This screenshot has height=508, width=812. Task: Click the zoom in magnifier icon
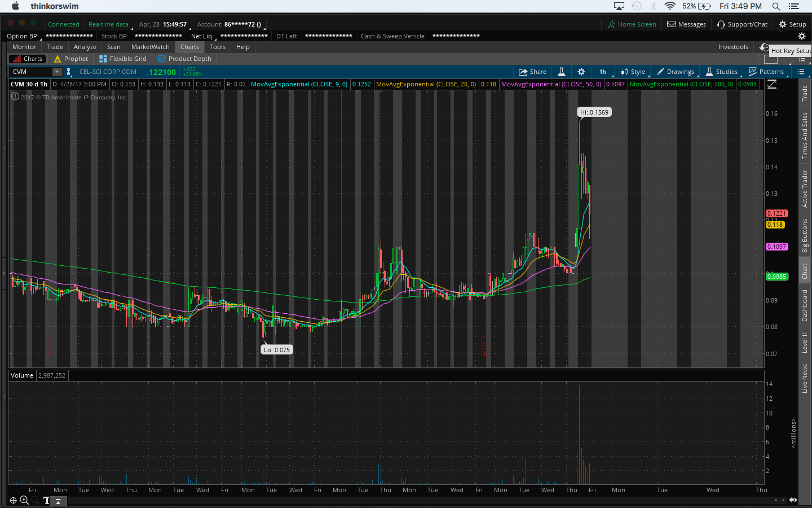(24, 500)
